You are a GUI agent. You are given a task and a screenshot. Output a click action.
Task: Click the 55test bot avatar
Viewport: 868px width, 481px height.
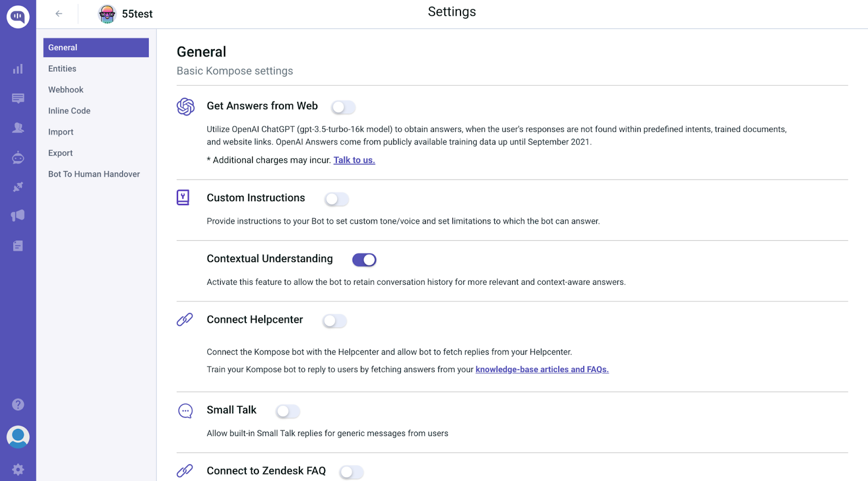tap(107, 14)
